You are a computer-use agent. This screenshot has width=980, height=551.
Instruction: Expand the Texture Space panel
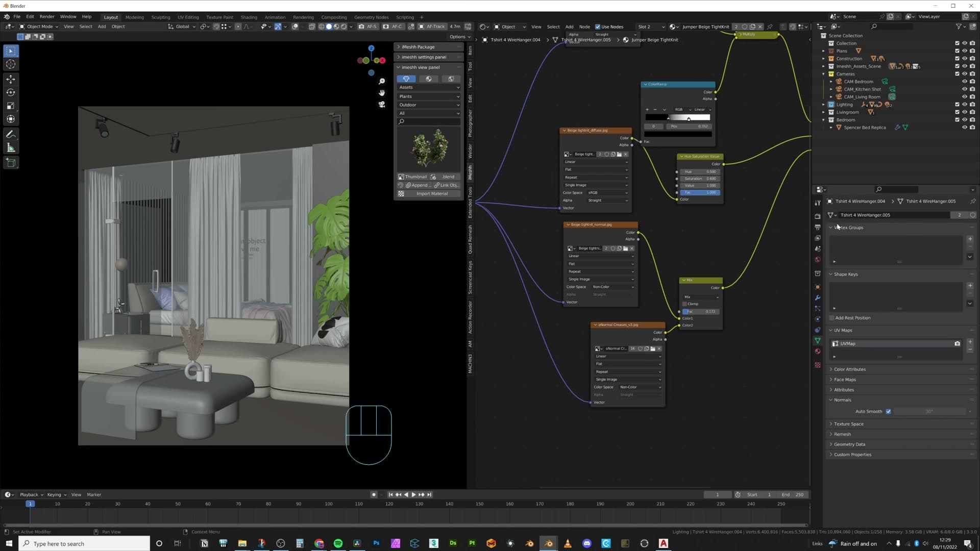pyautogui.click(x=849, y=424)
